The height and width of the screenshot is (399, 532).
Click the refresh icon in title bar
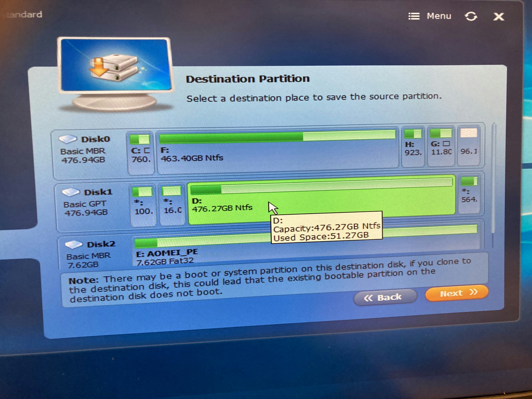[x=471, y=17]
